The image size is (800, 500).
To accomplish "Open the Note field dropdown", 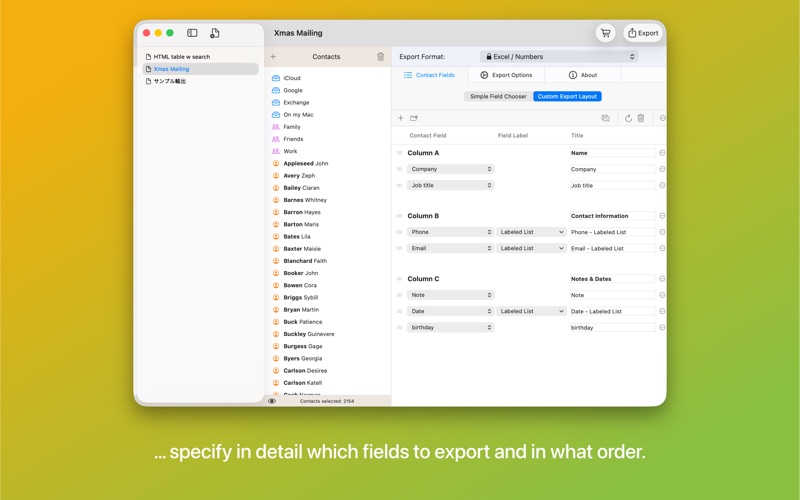I will coord(451,295).
